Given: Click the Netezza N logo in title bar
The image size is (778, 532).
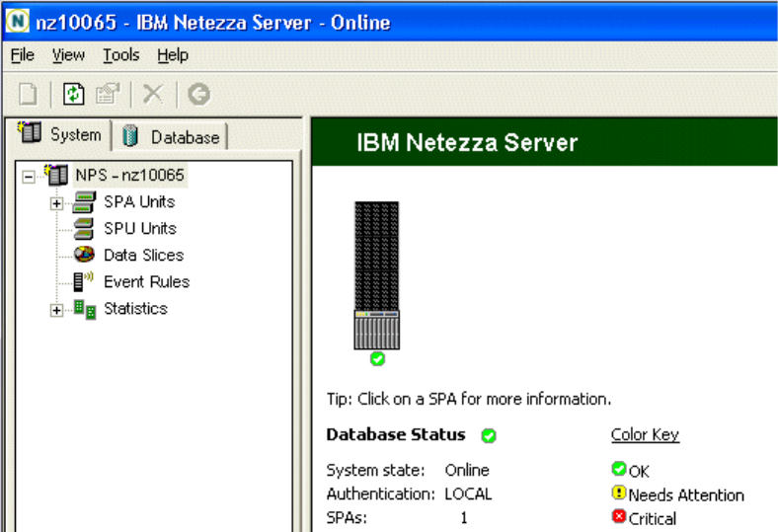Looking at the screenshot, I should point(18,22).
